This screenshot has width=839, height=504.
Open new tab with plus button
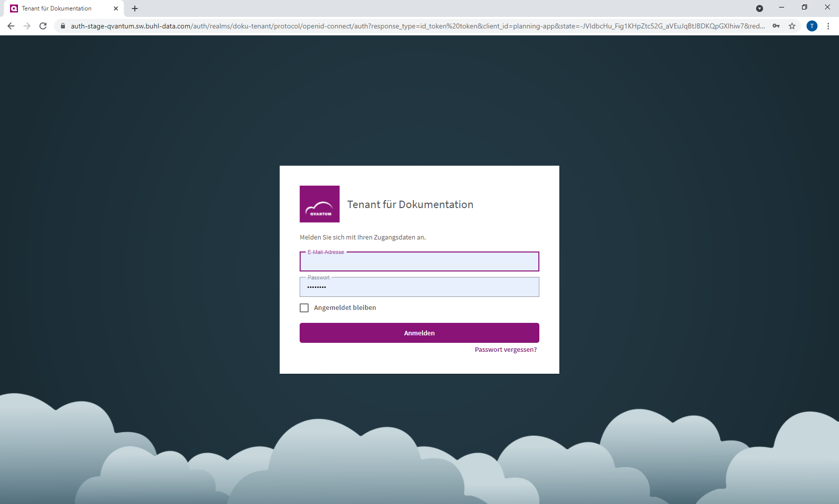point(135,8)
